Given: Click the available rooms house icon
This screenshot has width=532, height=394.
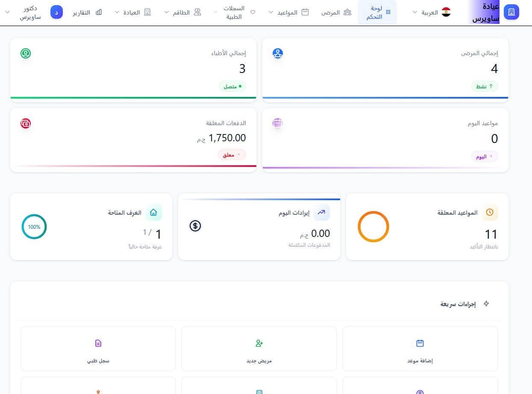Looking at the screenshot, I should 153,212.
